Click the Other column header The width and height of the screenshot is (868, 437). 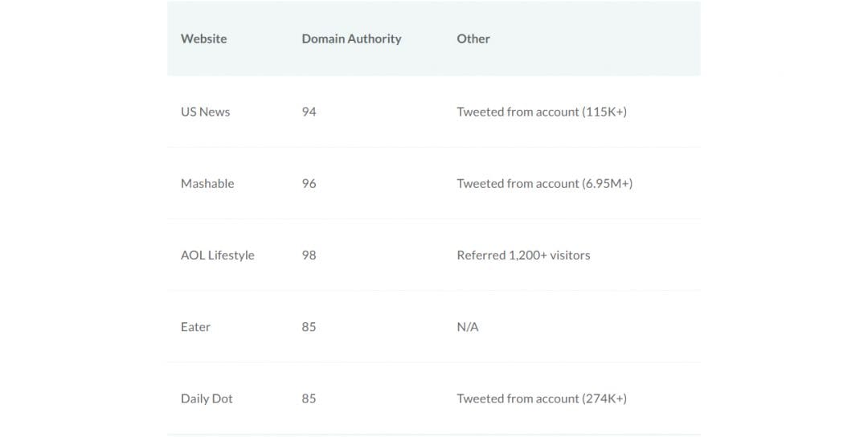pyautogui.click(x=473, y=39)
